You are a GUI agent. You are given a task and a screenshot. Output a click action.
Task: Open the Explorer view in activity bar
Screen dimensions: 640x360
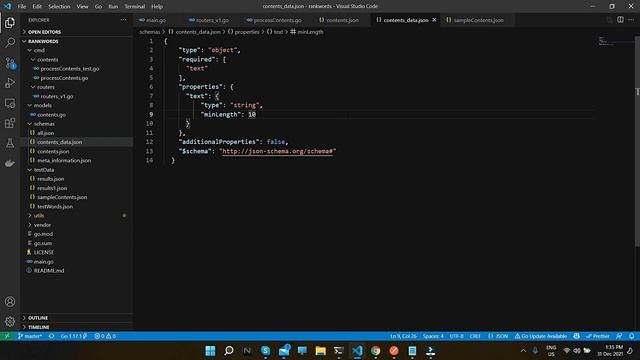(10, 22)
